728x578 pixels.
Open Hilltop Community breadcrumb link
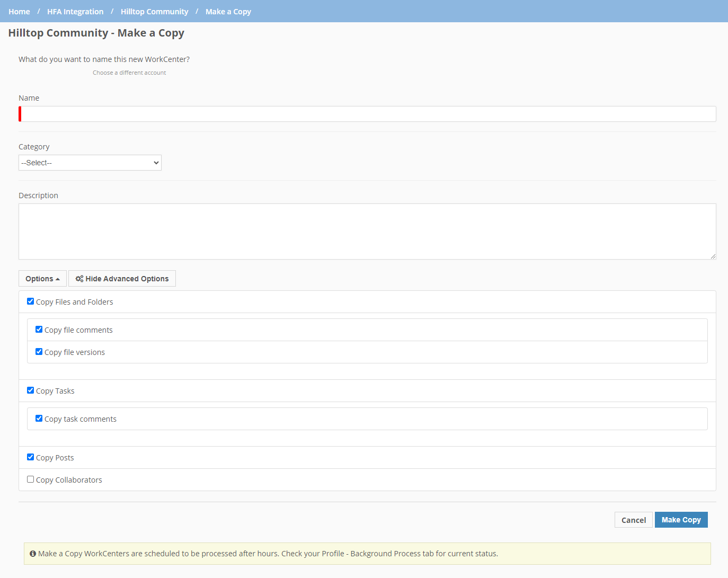[154, 12]
